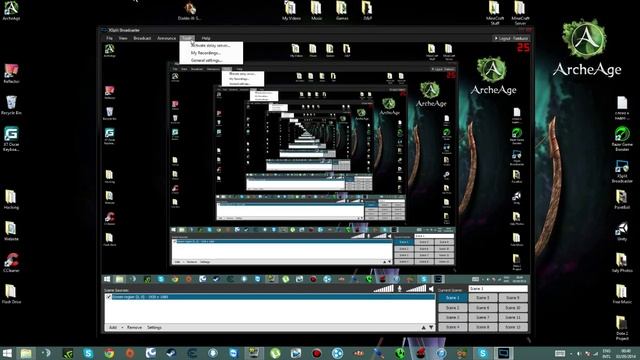Mute speaker icon in outermost XSplit window

(x=431, y=289)
